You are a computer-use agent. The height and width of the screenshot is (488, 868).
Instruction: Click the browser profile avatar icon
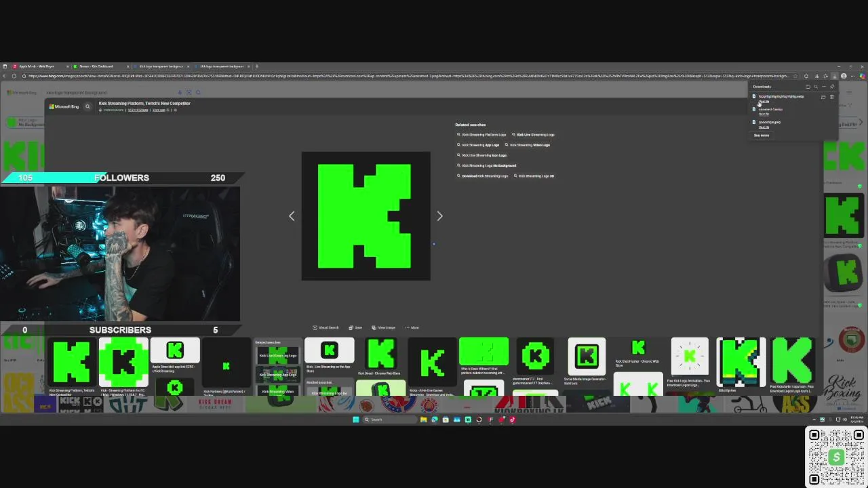click(x=844, y=76)
